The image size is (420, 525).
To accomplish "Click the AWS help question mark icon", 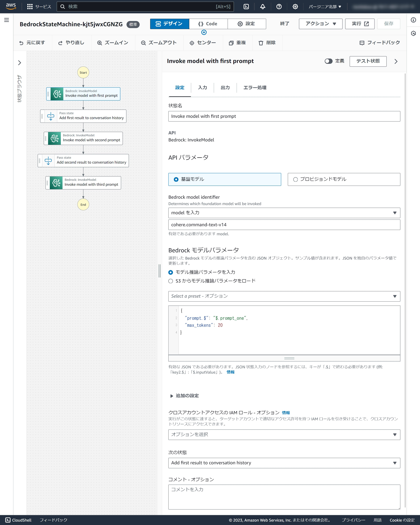I will pos(279,7).
